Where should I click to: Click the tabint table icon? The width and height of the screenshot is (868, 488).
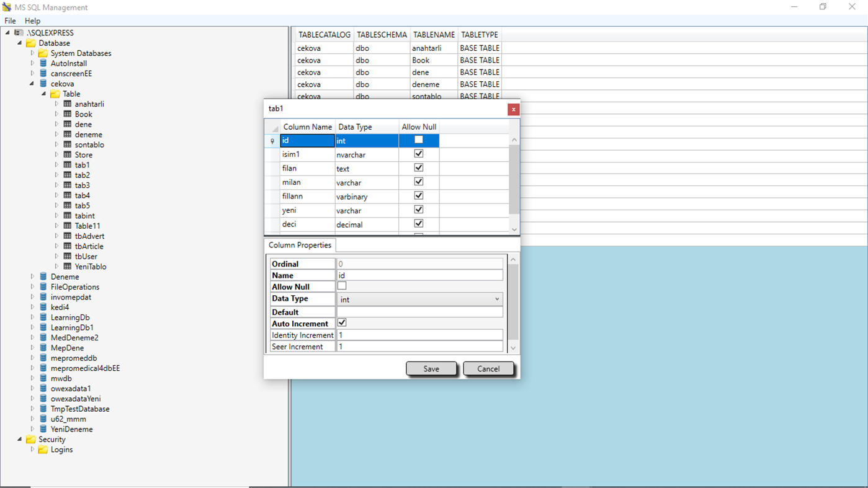coord(68,216)
